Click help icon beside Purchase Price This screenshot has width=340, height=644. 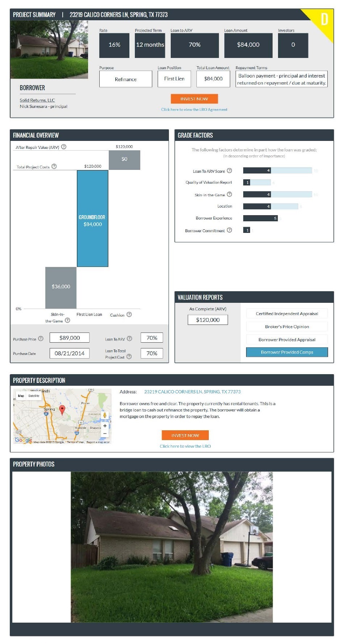pos(41,338)
